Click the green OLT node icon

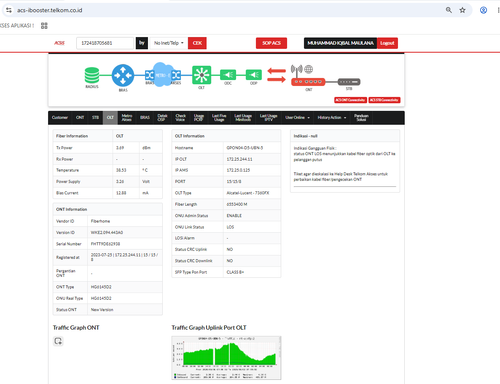[201, 75]
